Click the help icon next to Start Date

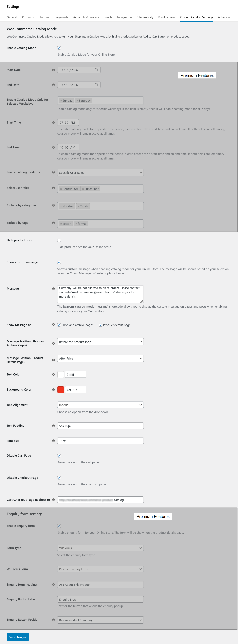pyautogui.click(x=53, y=70)
